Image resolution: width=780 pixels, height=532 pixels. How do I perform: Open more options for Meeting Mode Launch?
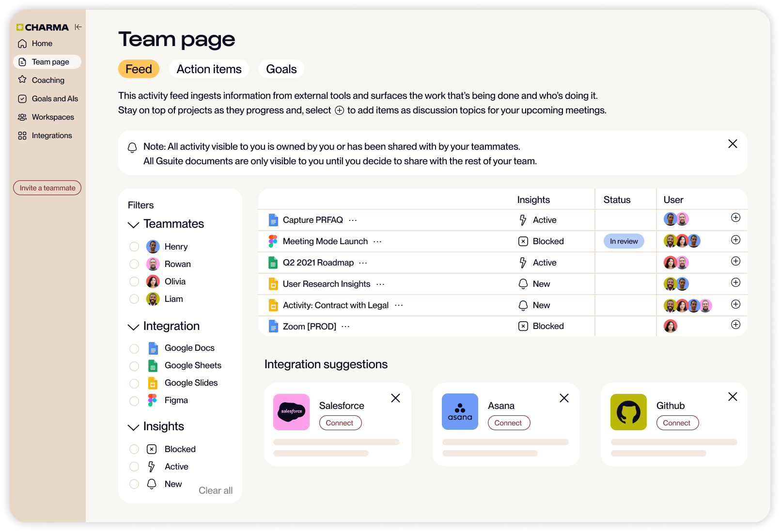tap(377, 241)
